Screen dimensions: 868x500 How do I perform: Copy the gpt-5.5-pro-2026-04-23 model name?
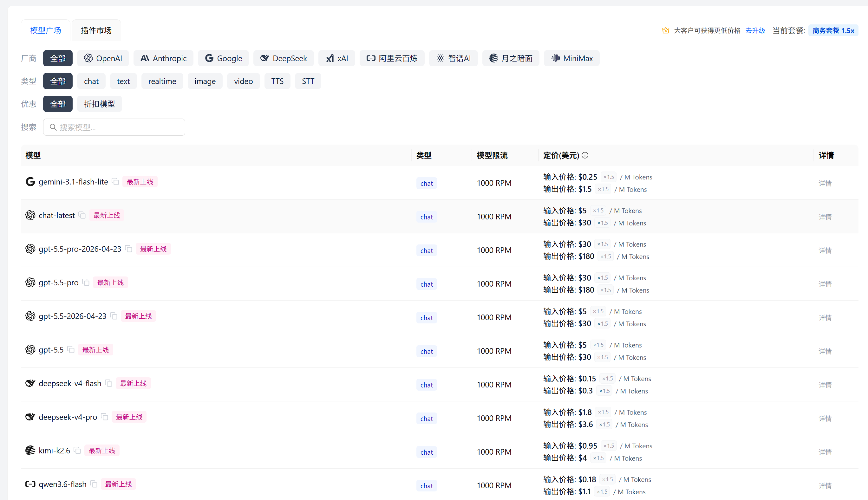click(x=129, y=249)
